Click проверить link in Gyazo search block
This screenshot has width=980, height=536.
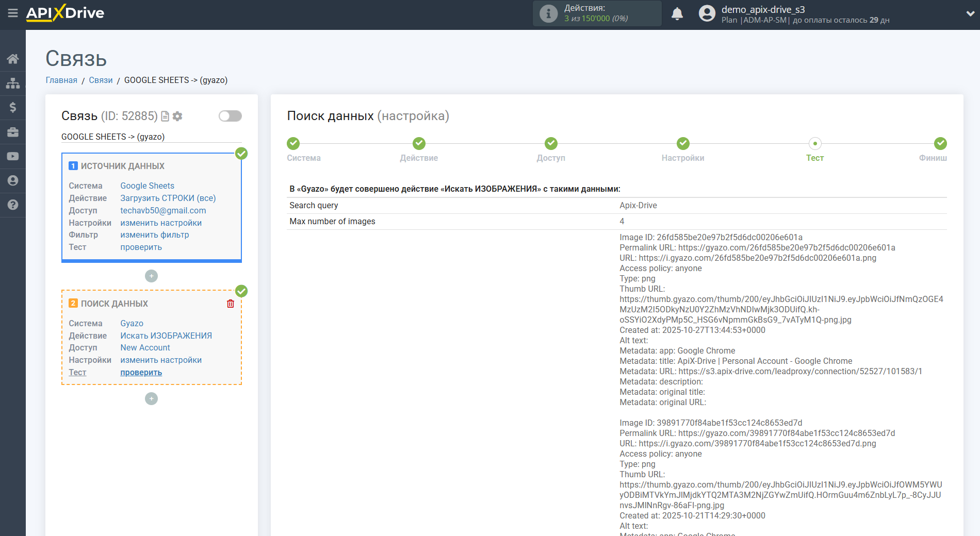[x=141, y=372]
